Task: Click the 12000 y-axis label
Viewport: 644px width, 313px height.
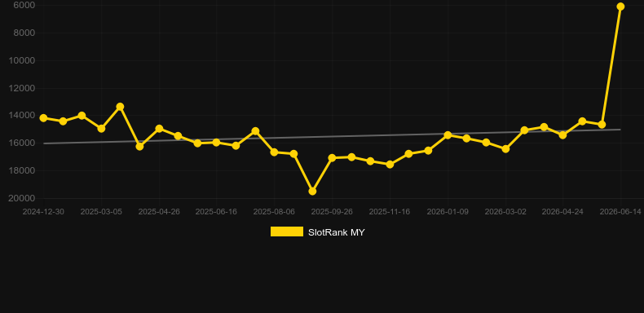Action: 22,88
